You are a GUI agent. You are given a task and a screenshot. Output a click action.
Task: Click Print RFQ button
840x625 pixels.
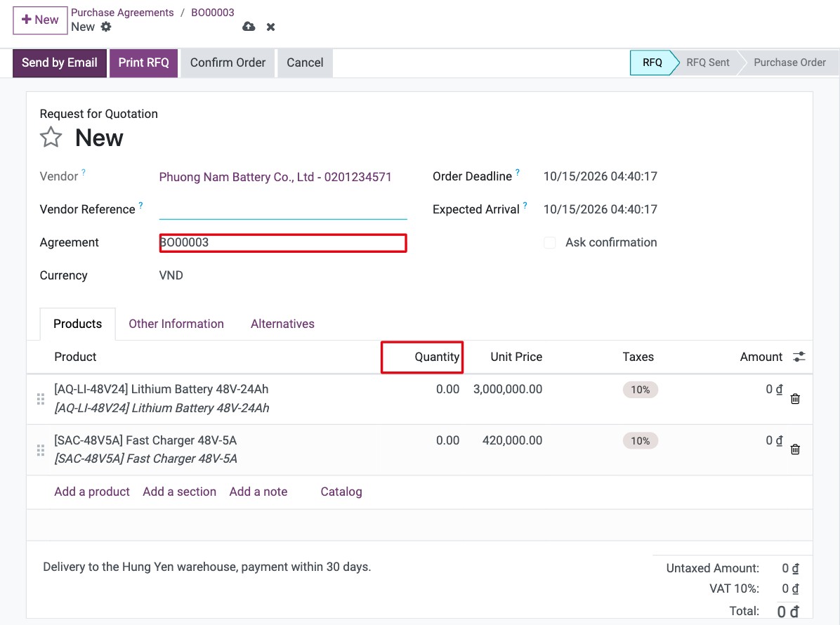tap(143, 63)
